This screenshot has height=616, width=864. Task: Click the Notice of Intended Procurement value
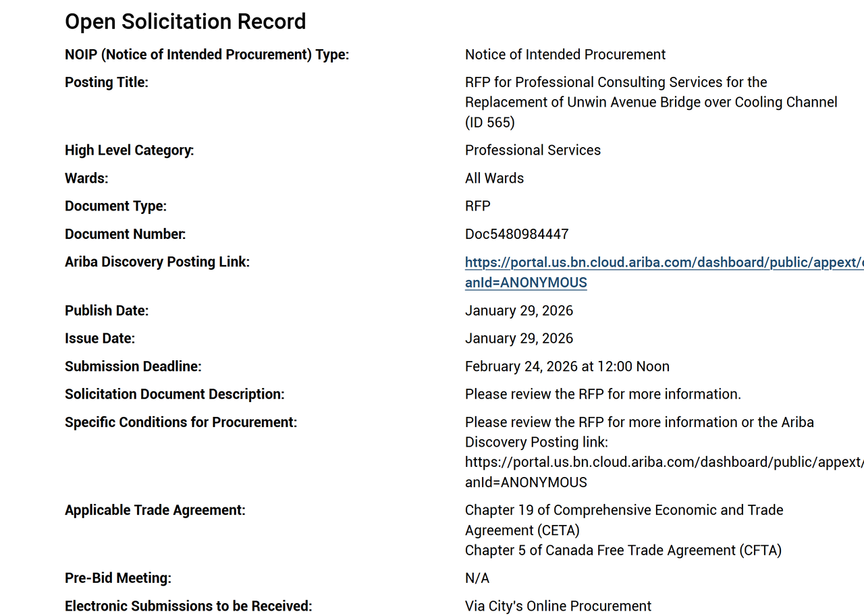point(565,55)
